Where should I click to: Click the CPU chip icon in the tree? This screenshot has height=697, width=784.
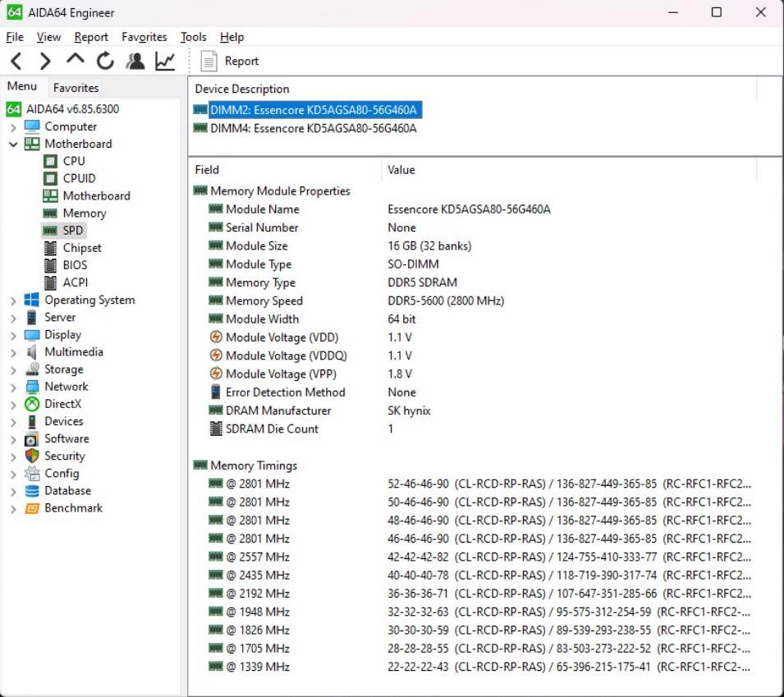click(50, 161)
